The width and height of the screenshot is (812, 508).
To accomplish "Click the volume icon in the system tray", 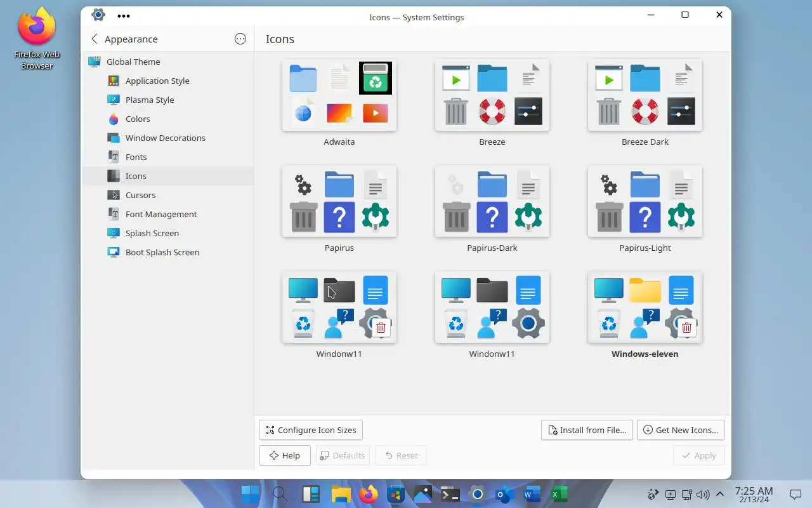I will [x=703, y=494].
